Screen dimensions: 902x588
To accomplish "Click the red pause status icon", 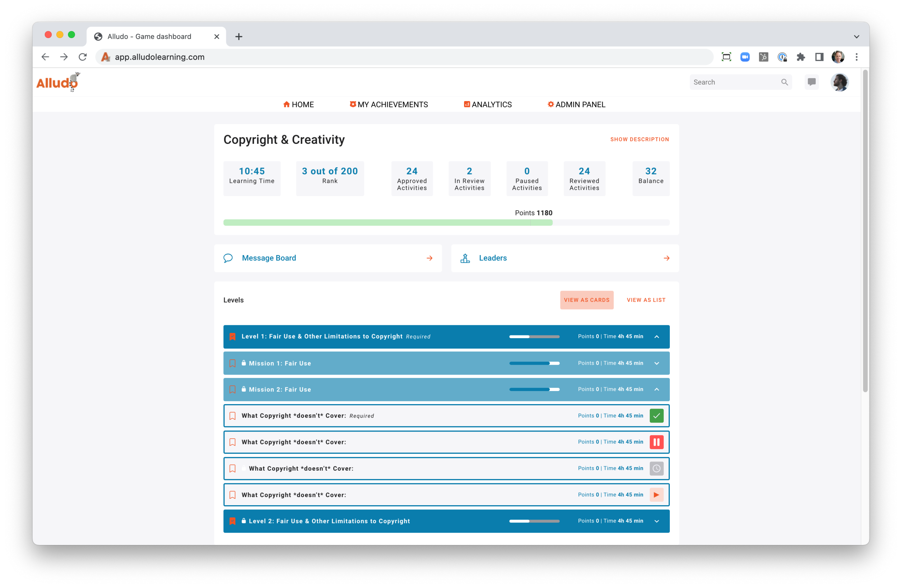I will coord(656,442).
